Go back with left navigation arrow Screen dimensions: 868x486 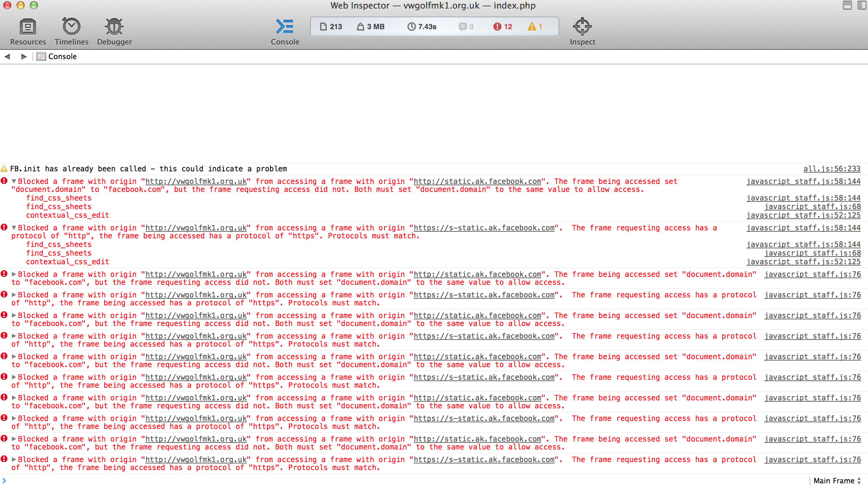[x=7, y=56]
